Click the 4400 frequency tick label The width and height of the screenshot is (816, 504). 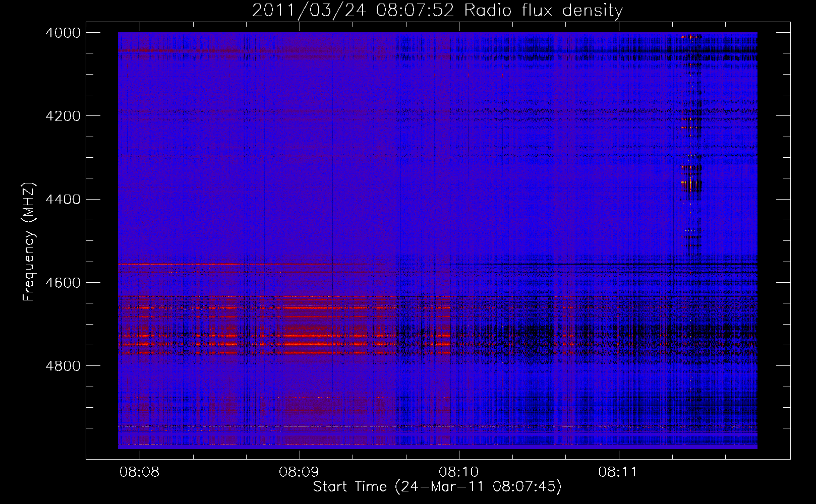[x=63, y=199]
